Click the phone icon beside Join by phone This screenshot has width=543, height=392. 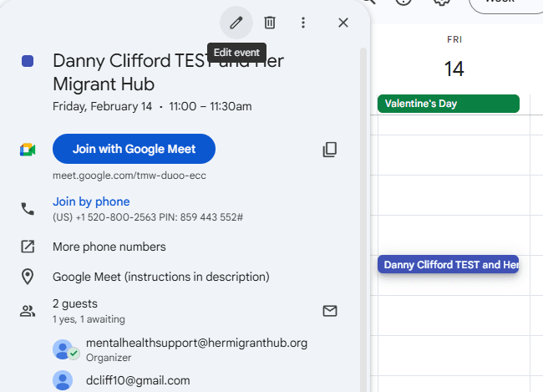[x=28, y=209]
